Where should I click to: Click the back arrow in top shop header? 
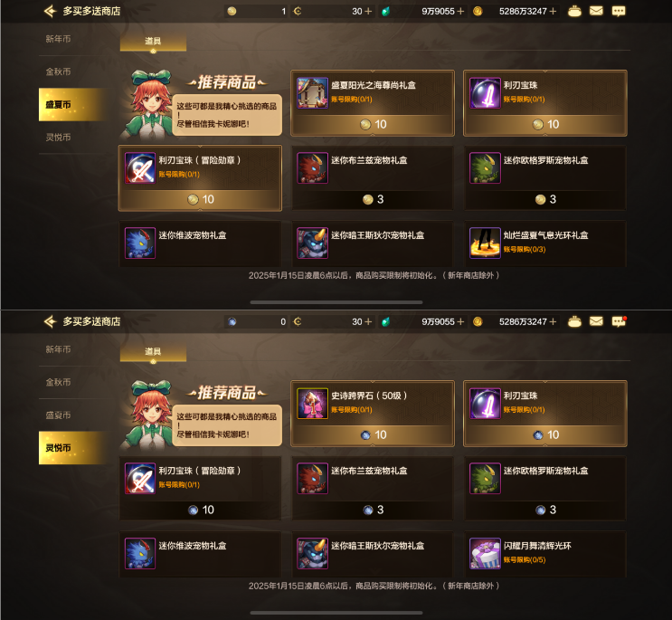pyautogui.click(x=50, y=11)
